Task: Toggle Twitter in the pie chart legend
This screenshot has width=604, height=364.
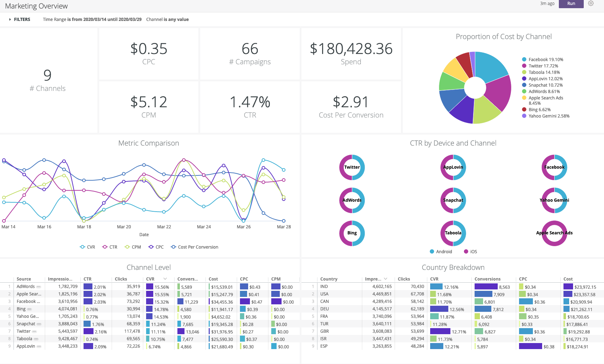Action: coord(540,66)
